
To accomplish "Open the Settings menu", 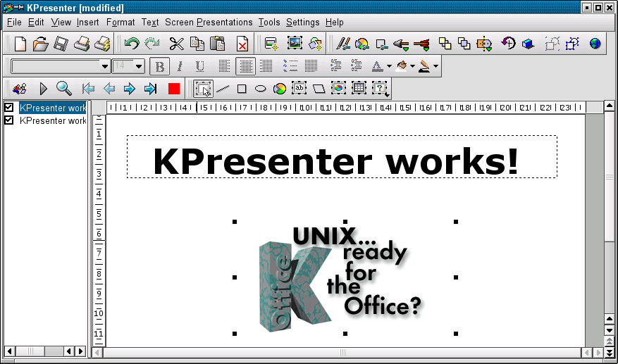I will point(303,23).
